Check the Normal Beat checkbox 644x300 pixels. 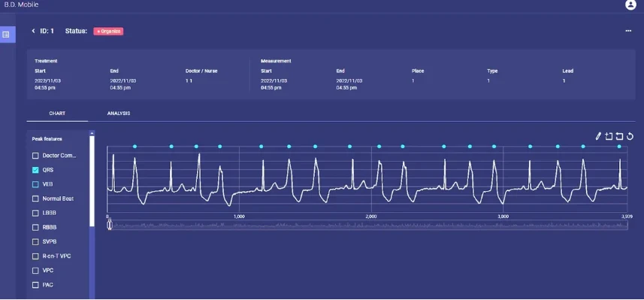coord(35,199)
